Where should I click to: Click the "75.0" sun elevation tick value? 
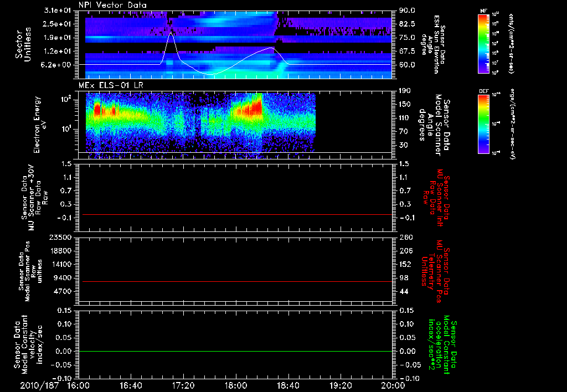tap(407, 38)
